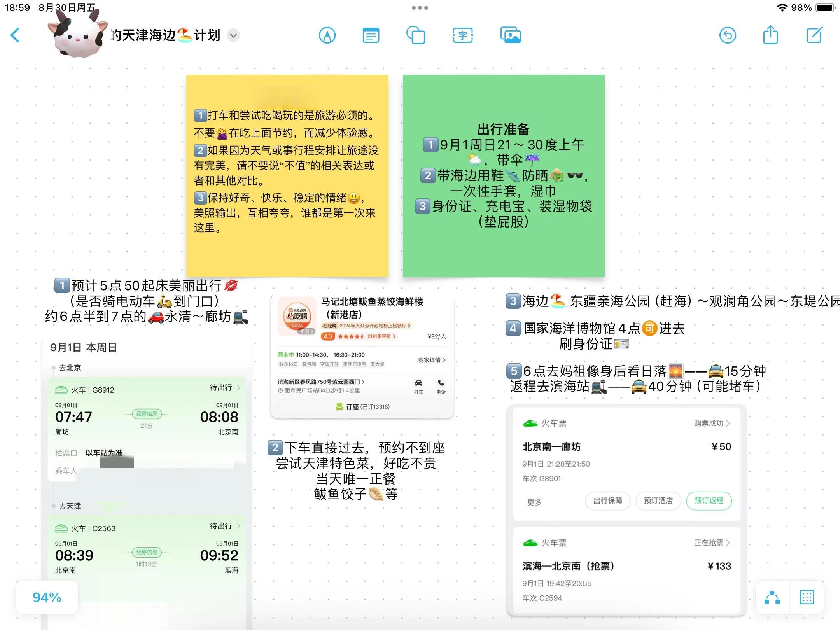Tap the undo button
This screenshot has width=840, height=630.
click(728, 35)
